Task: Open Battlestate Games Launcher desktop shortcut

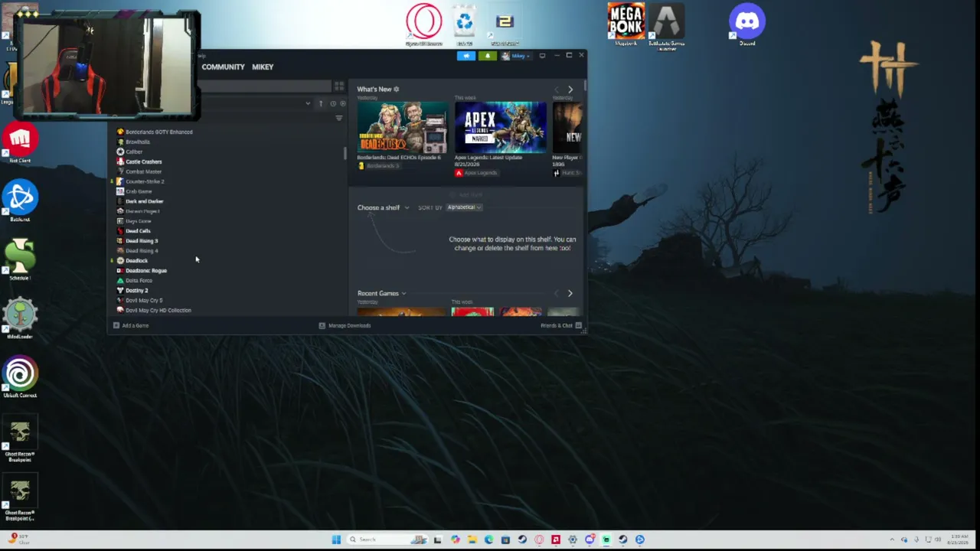Action: pyautogui.click(x=666, y=25)
